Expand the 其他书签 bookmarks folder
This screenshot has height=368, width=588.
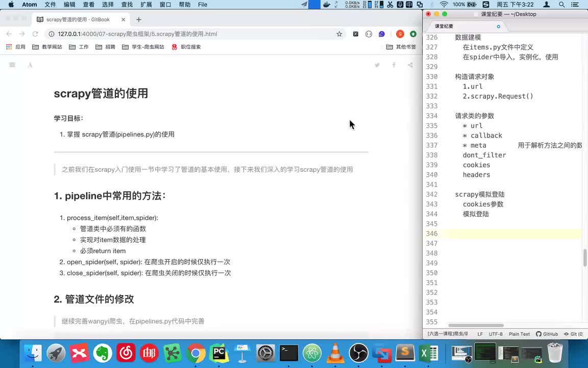click(x=401, y=47)
